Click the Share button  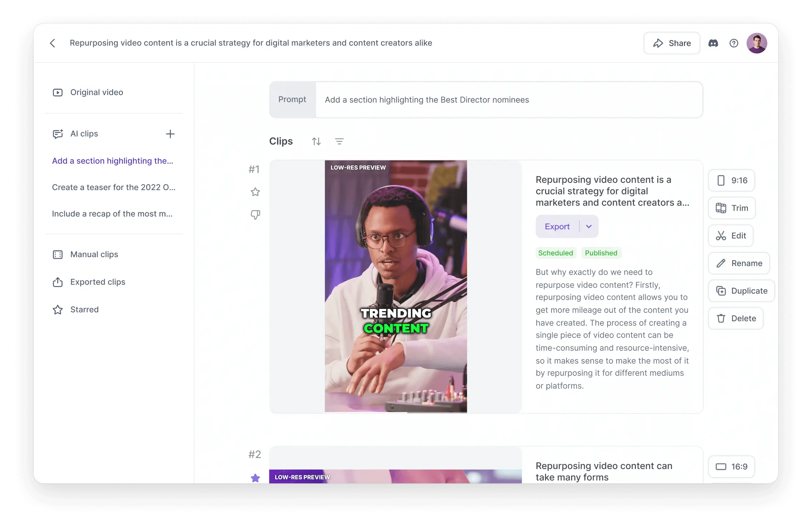(x=672, y=43)
